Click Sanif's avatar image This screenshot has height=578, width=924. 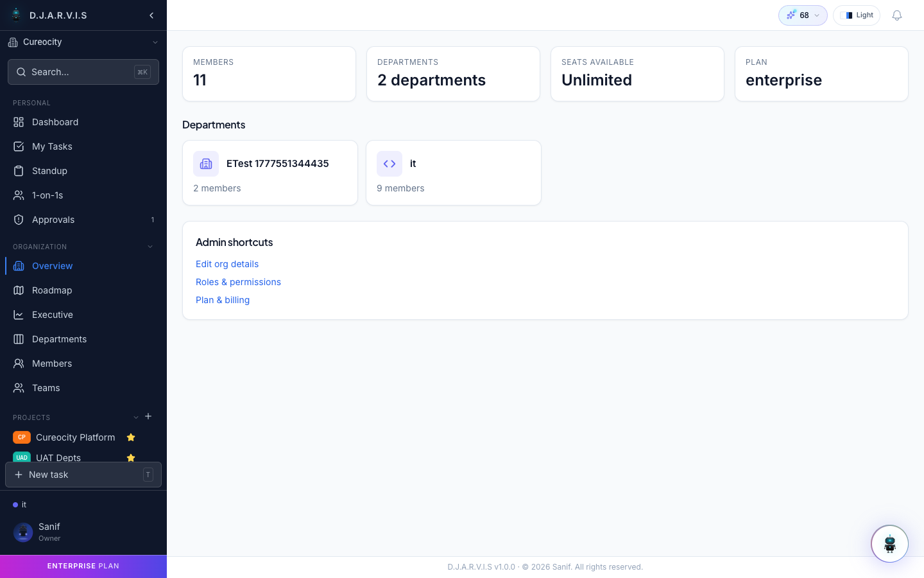23,532
